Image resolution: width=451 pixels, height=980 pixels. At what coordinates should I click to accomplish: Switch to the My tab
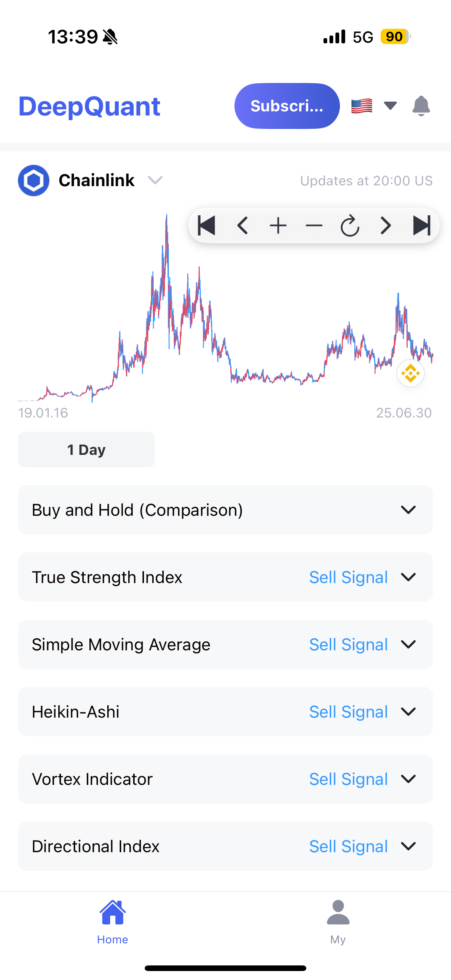[x=338, y=922]
